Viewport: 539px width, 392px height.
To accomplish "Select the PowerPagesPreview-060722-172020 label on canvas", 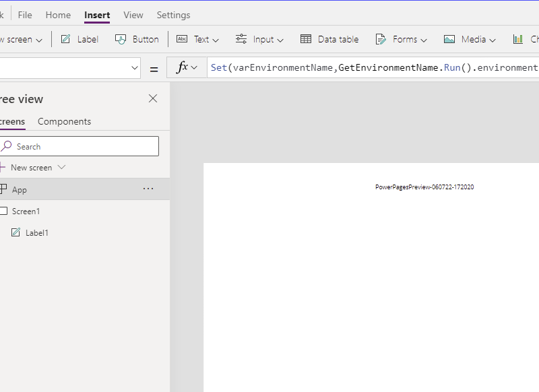I will [x=424, y=187].
